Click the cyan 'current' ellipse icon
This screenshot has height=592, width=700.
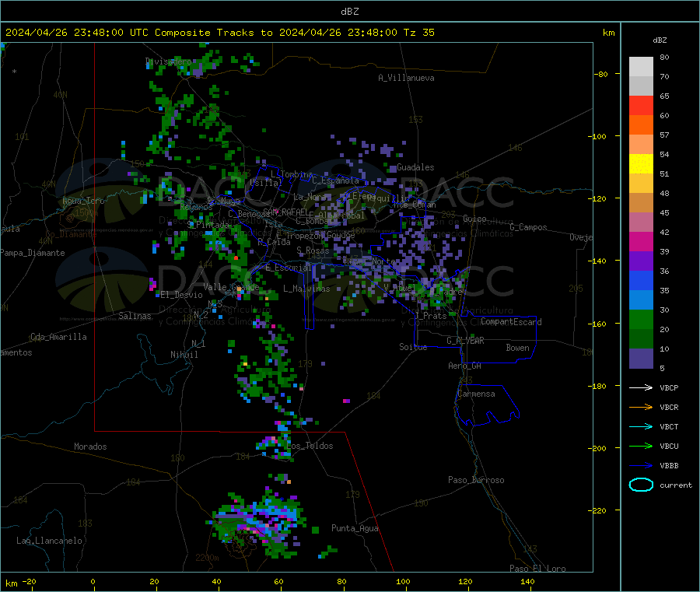click(641, 485)
